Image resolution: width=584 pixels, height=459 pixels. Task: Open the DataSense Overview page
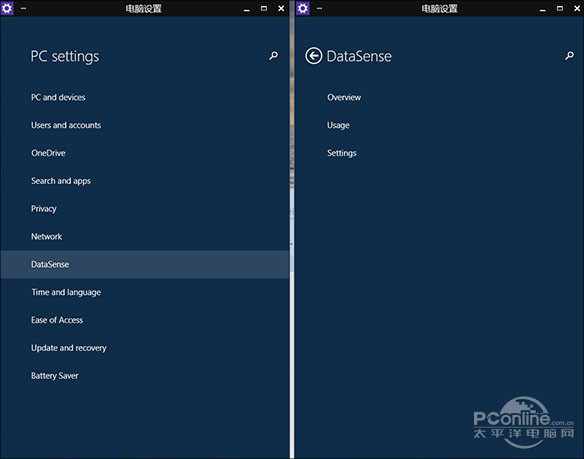point(344,97)
